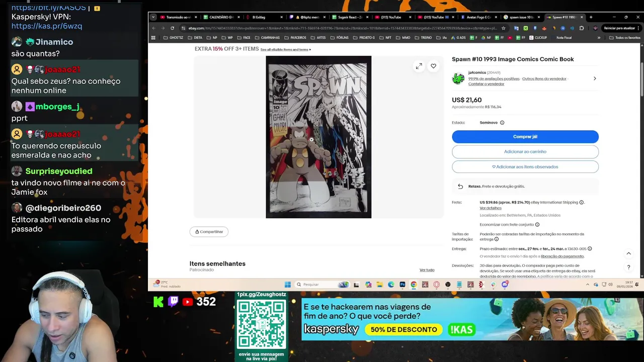Show info icon for Economizar com frete conjunto
Screen dimensions: 644x362
tap(537, 225)
